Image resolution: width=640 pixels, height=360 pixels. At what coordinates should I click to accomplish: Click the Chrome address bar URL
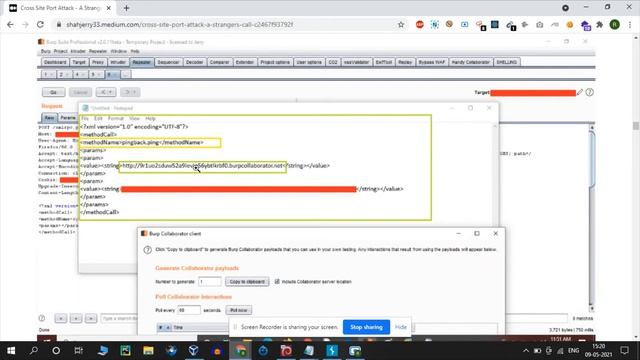(180, 24)
